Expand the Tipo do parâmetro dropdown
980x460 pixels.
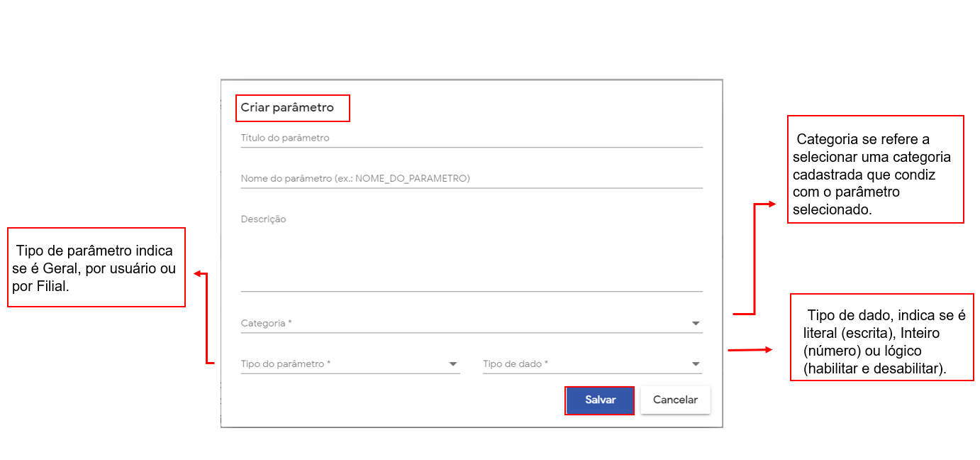(346, 364)
